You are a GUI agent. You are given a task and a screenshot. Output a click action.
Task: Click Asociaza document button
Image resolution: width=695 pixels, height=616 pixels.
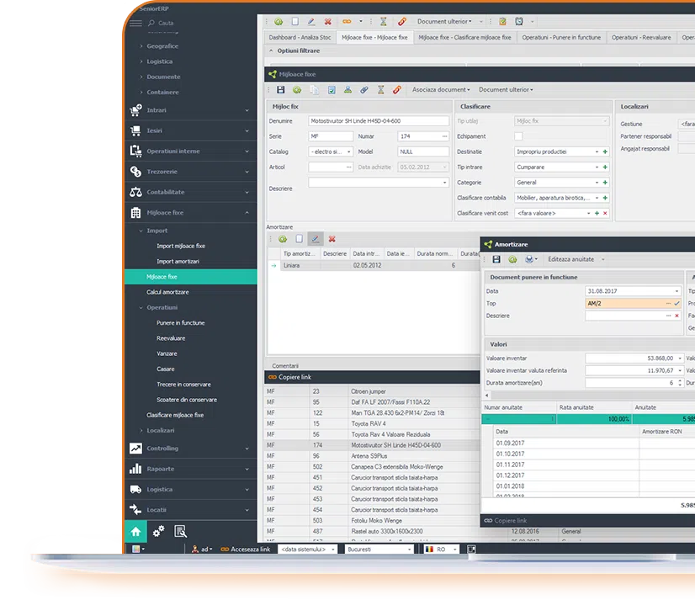[439, 89]
